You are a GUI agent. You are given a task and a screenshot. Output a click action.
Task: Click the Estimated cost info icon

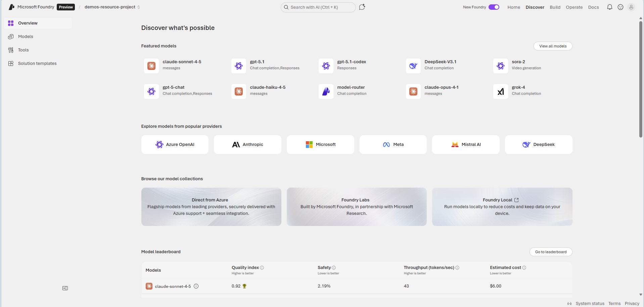tap(524, 268)
